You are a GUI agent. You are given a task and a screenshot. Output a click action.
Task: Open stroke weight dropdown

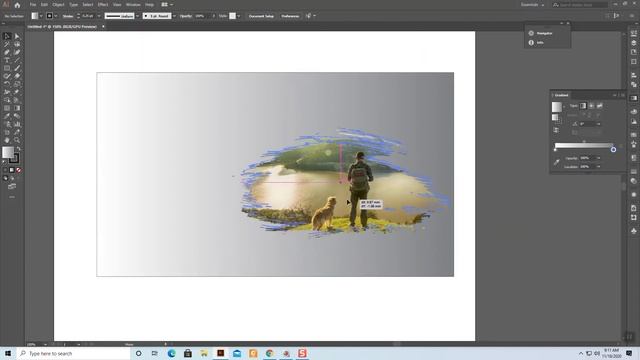point(99,16)
